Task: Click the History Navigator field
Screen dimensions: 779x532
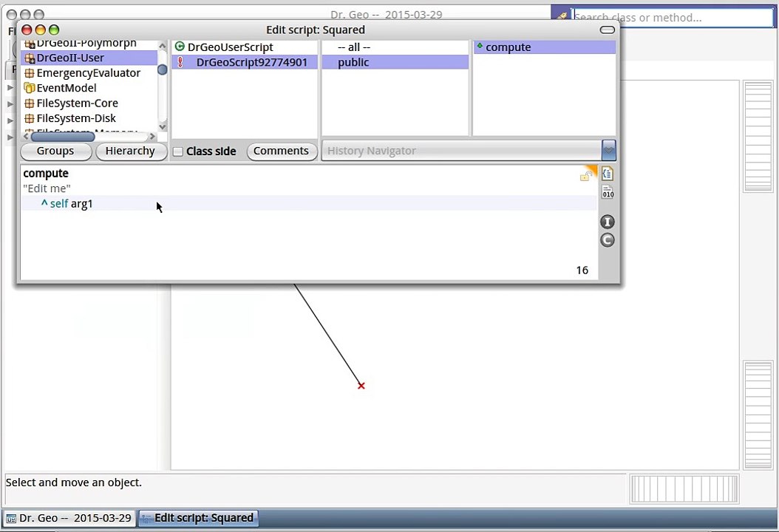Action: pos(461,151)
